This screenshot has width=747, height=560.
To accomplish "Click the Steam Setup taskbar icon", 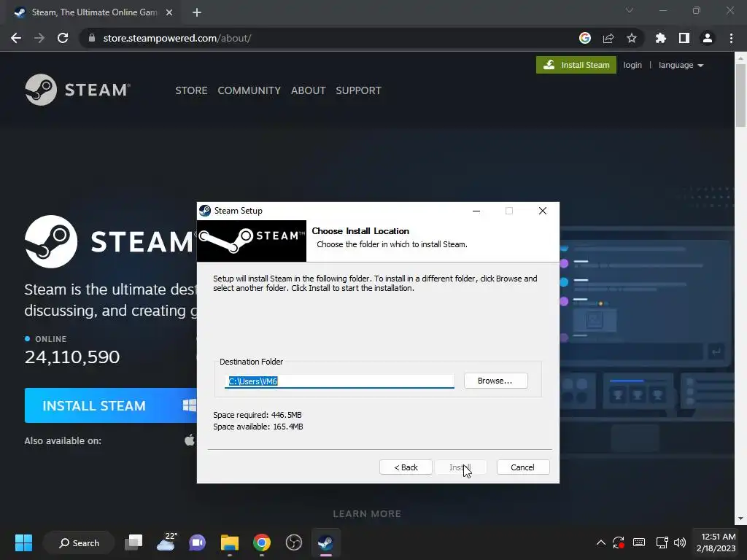I will click(x=326, y=542).
